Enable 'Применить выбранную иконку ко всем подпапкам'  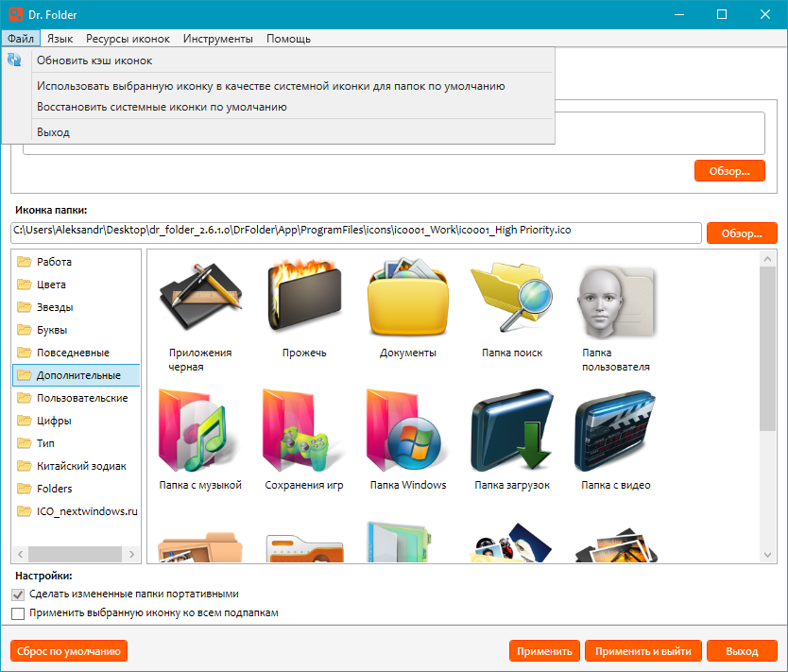(x=18, y=613)
